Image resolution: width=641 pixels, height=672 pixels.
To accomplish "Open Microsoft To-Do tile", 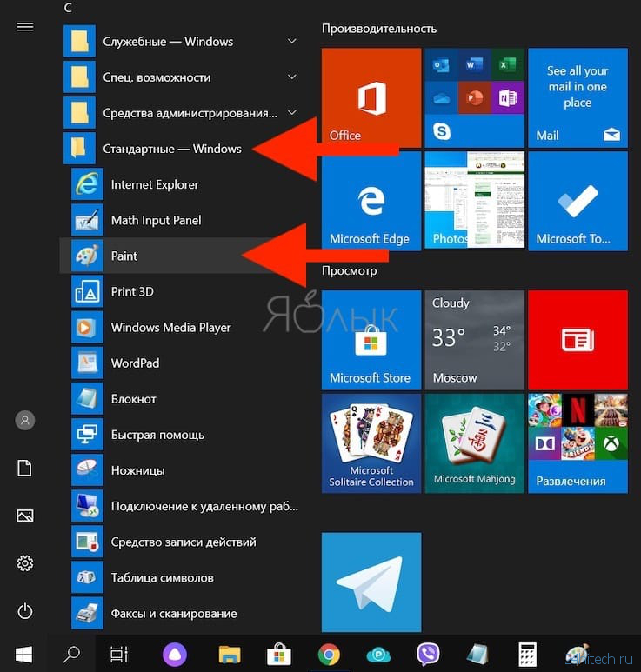I will coord(578,201).
